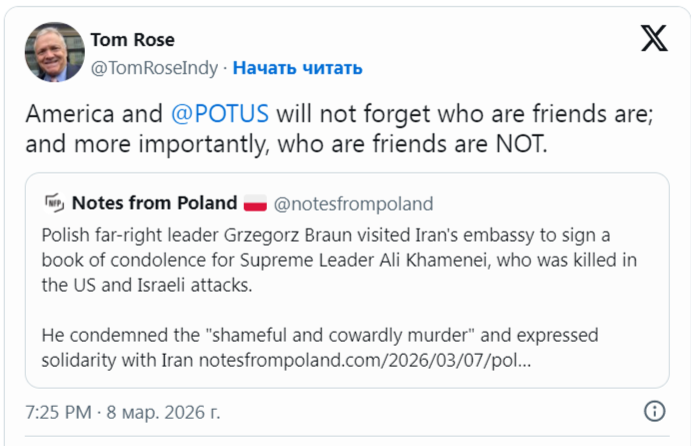Click the "Начать читать" follow link

pyautogui.click(x=298, y=67)
